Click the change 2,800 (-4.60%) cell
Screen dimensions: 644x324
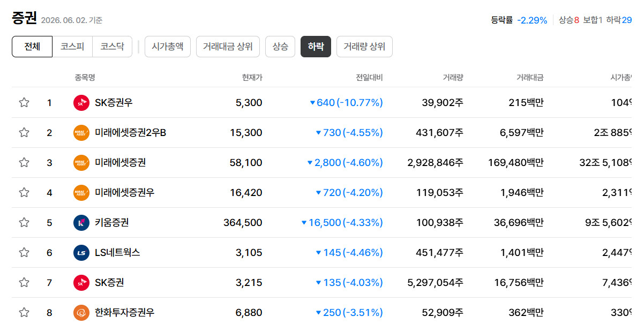click(x=345, y=162)
